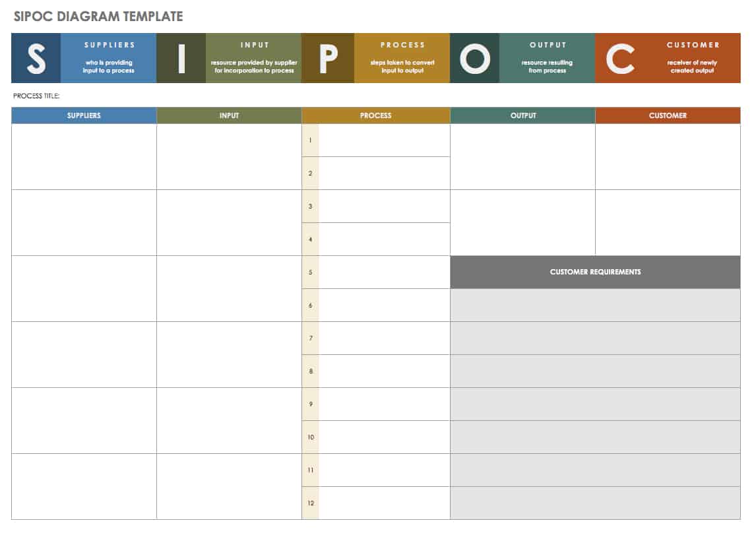Click the Customer Requirements gray header
Screen dimensions: 756x539
click(595, 272)
